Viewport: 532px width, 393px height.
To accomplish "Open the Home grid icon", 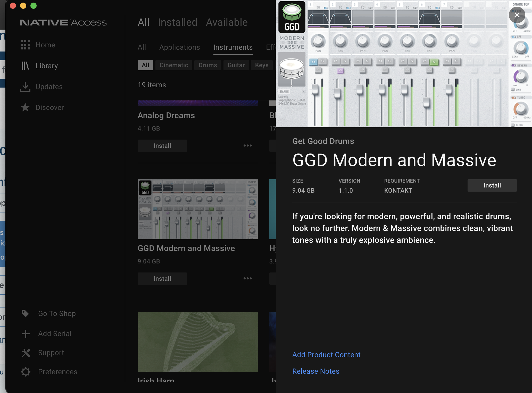I will point(25,45).
